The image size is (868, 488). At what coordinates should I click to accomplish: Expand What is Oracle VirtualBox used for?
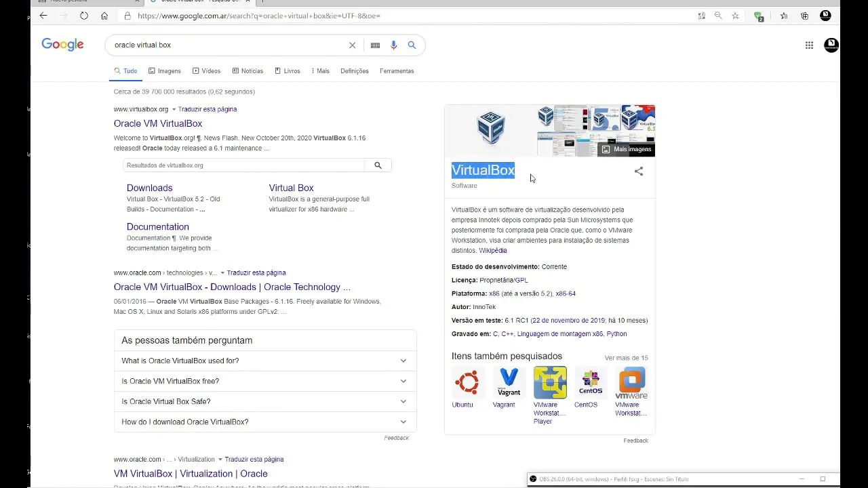click(x=265, y=361)
